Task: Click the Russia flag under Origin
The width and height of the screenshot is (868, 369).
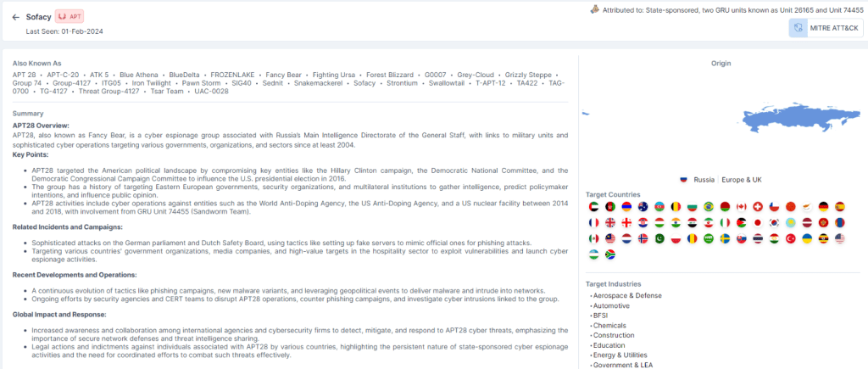Action: [x=683, y=180]
